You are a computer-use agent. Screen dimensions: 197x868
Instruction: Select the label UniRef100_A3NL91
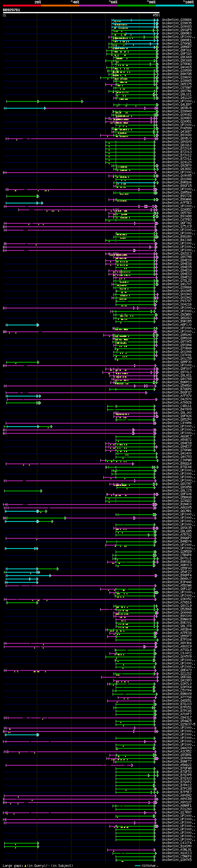[x=177, y=850]
